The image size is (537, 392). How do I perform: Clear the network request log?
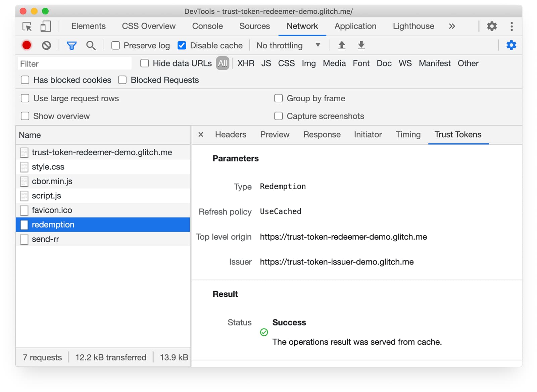(x=46, y=45)
